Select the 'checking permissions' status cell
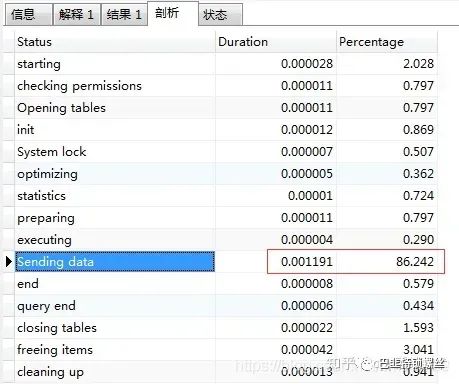The image size is (459, 384). pyautogui.click(x=115, y=86)
